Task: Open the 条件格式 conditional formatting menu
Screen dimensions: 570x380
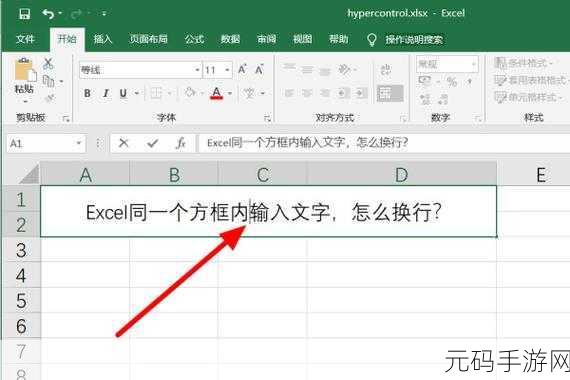Action: [524, 63]
